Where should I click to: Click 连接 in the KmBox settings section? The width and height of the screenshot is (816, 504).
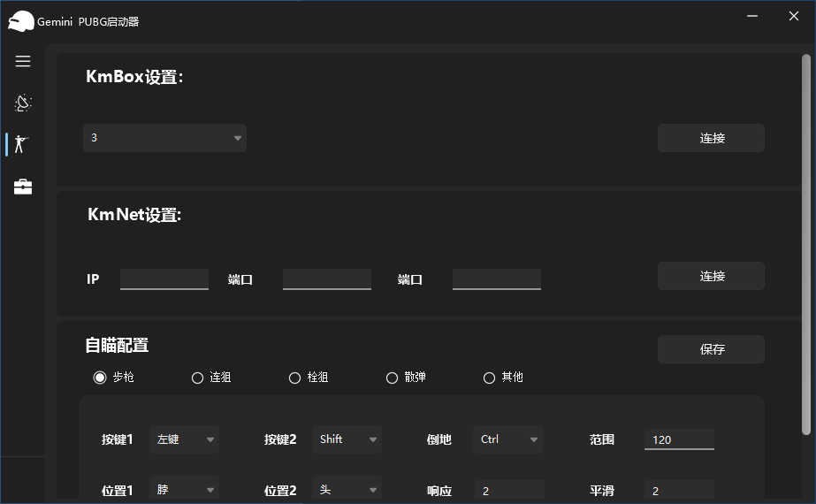[711, 138]
